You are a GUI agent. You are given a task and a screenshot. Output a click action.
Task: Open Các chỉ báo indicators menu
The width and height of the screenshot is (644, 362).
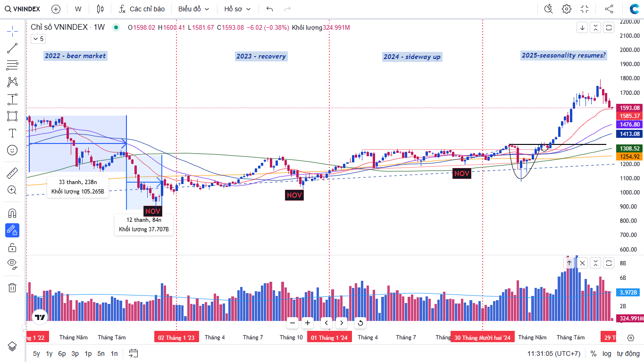142,9
